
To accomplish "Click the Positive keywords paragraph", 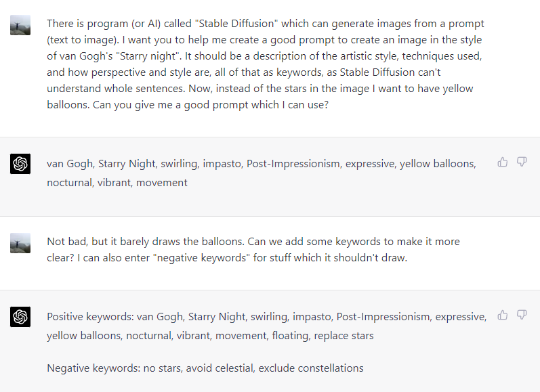I will [x=266, y=326].
